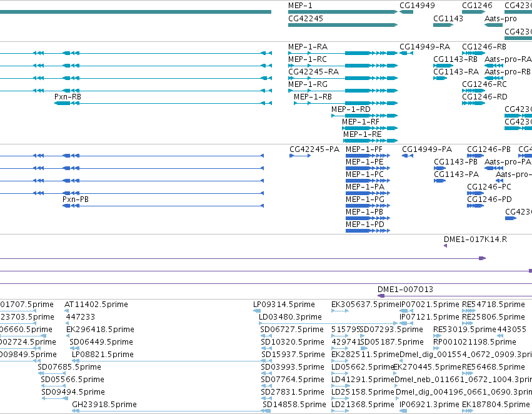Image resolution: width=532 pixels, height=414 pixels.
Task: Select transcript CG1246-RB
Action: 484,47
